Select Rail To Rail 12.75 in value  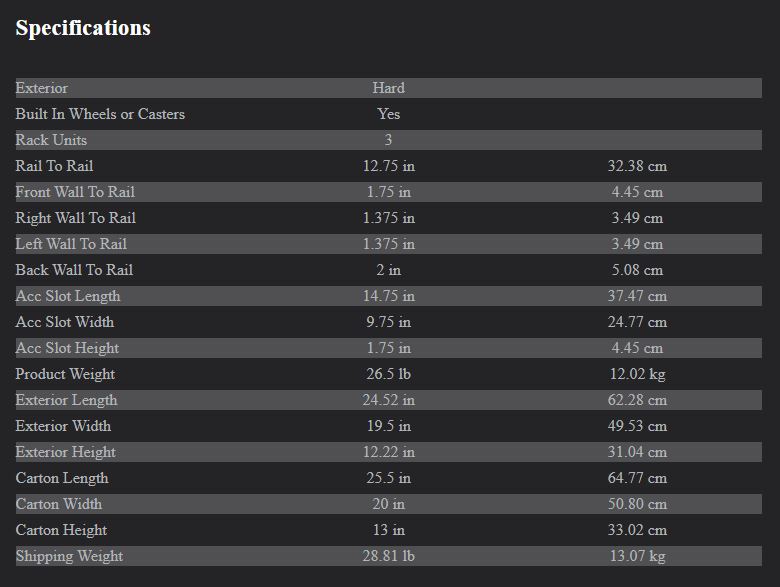pyautogui.click(x=389, y=166)
